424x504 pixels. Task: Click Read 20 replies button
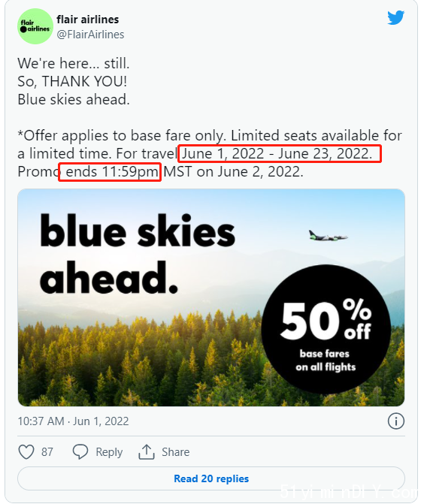pos(211,478)
